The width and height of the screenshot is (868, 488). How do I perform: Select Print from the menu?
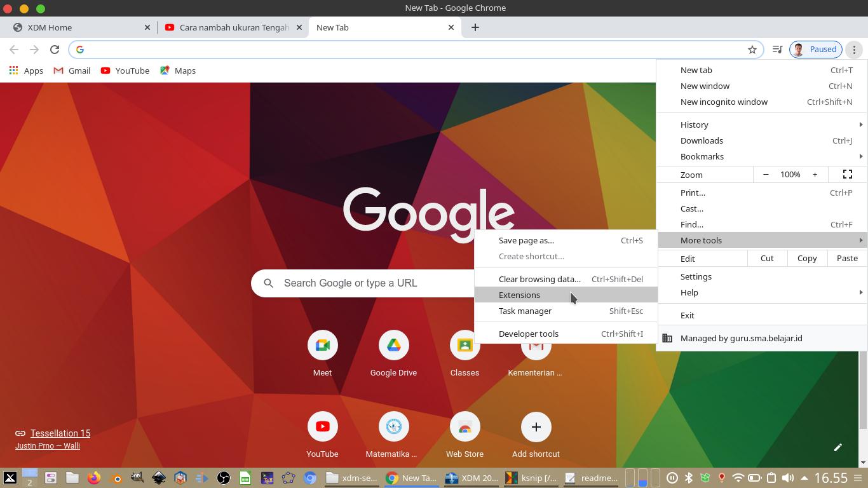coord(762,193)
